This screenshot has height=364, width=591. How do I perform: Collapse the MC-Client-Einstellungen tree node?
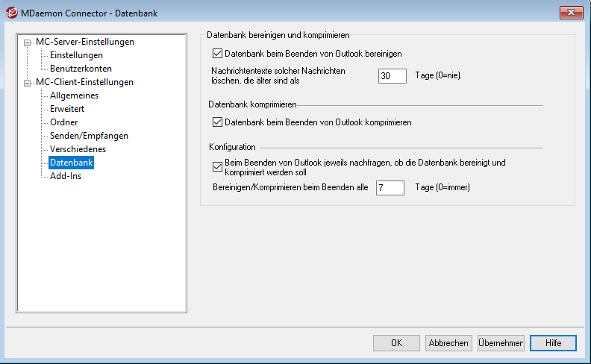tap(28, 83)
